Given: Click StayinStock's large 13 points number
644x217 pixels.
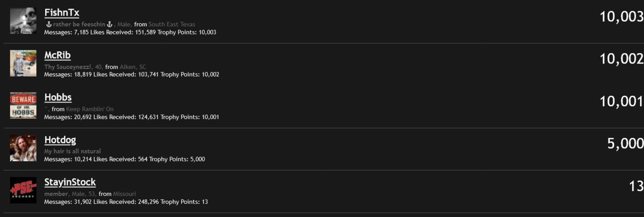Looking at the screenshot, I should (x=636, y=186).
